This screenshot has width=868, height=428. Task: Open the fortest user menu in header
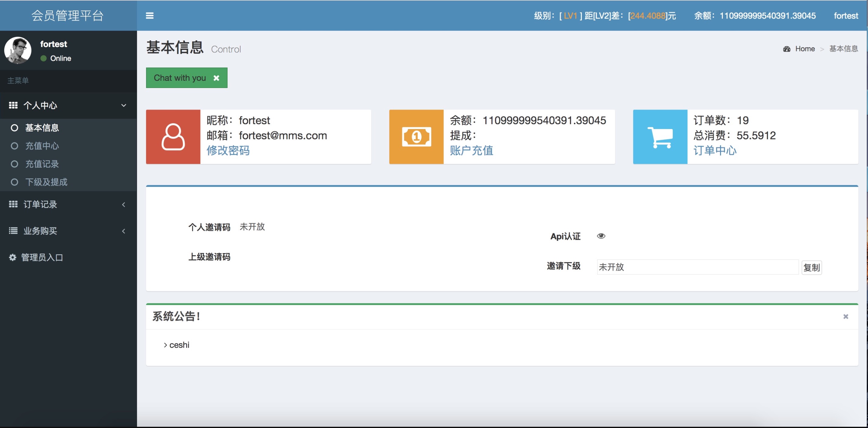pos(846,15)
